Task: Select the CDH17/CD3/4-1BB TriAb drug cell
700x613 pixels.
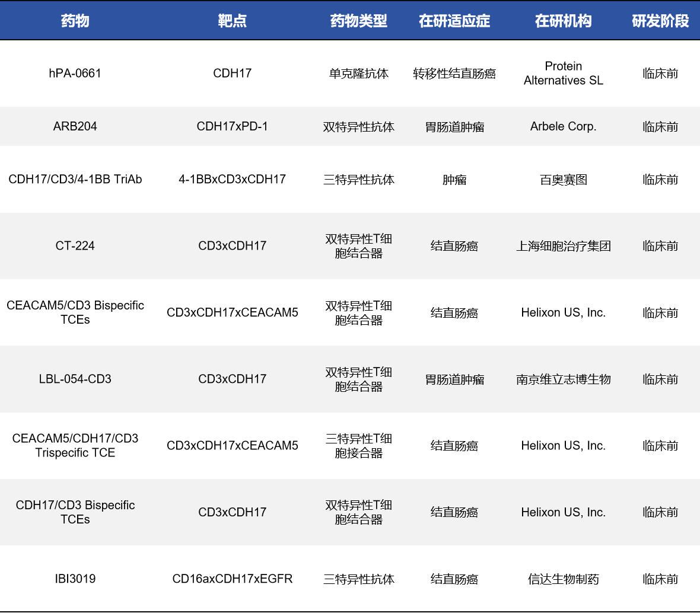Action: (75, 179)
